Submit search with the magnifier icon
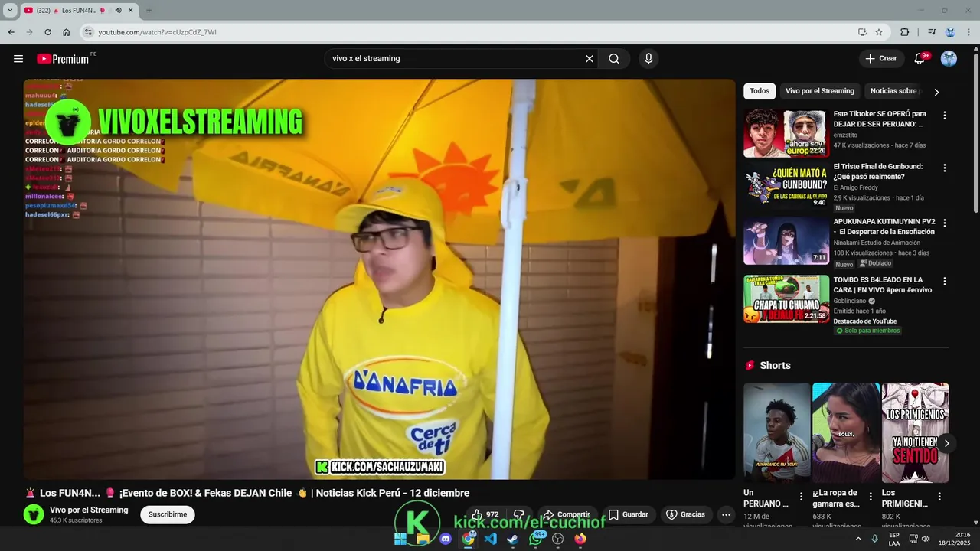 pyautogui.click(x=614, y=59)
